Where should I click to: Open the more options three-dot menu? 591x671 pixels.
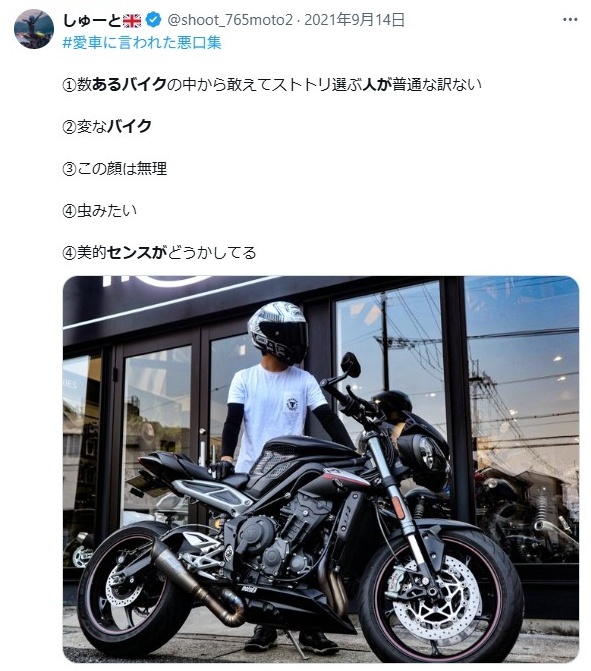point(570,20)
